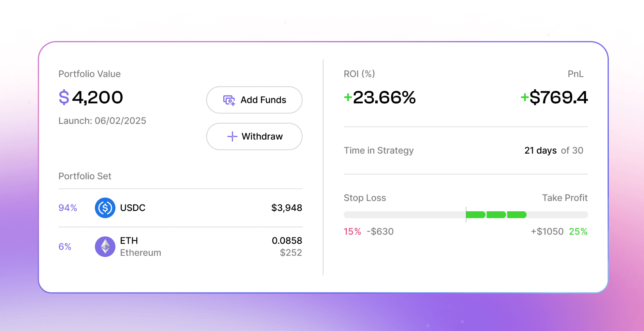The height and width of the screenshot is (331, 644).
Task: Click the +23.66% ROI figure
Action: point(384,97)
